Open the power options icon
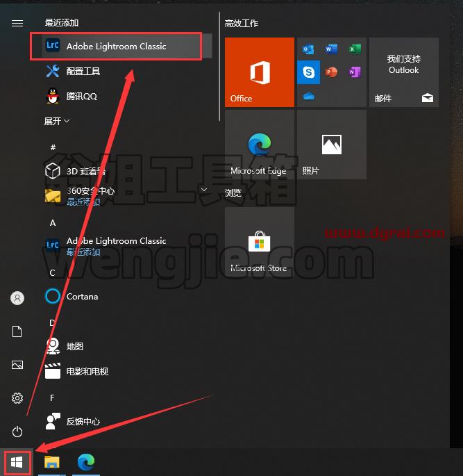Screen dimensions: 463x476 coord(17,432)
